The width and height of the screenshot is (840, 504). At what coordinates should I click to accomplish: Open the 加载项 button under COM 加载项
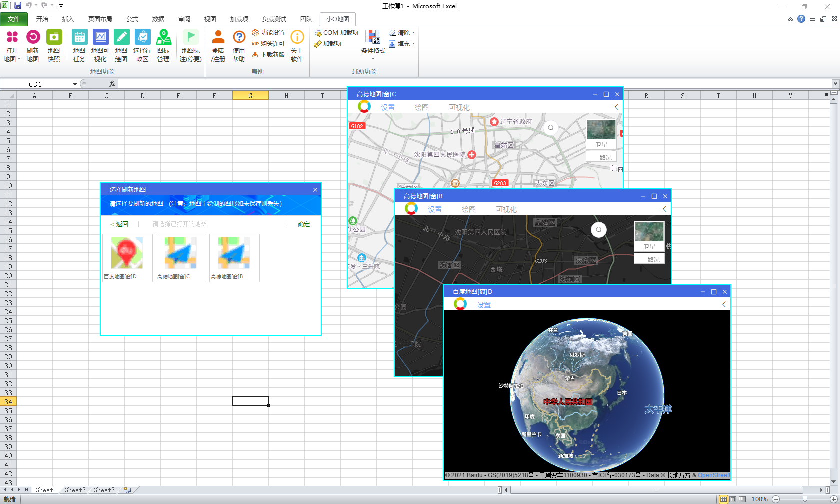[x=328, y=44]
